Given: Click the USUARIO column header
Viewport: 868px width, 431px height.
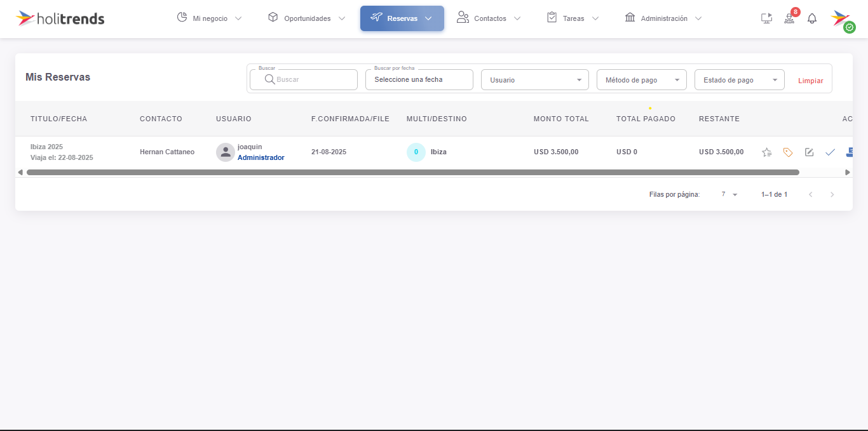Looking at the screenshot, I should [x=234, y=119].
